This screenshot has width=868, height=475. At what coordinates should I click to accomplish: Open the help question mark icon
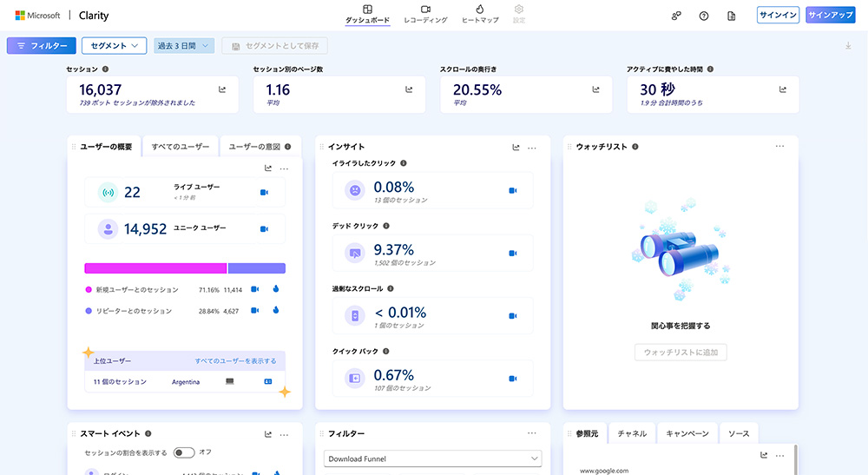704,16
